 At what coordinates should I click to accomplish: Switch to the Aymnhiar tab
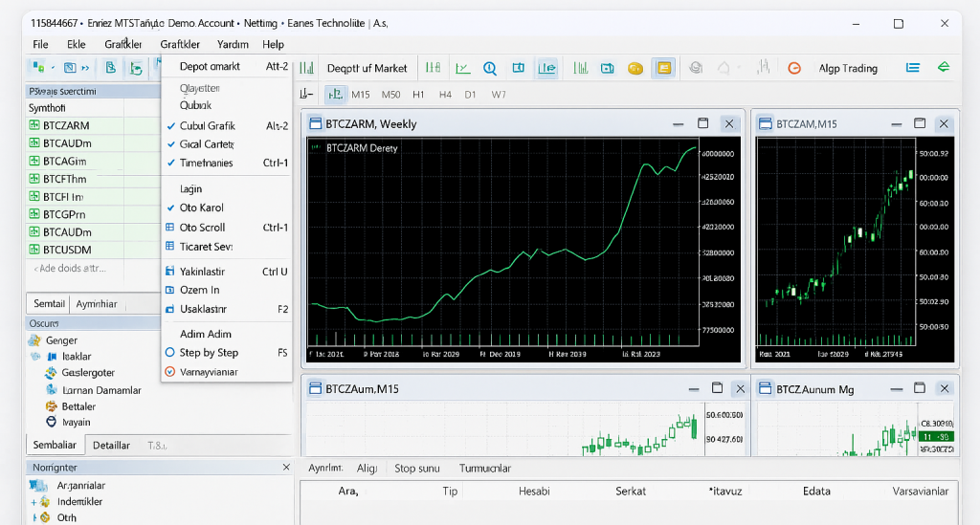(97, 304)
